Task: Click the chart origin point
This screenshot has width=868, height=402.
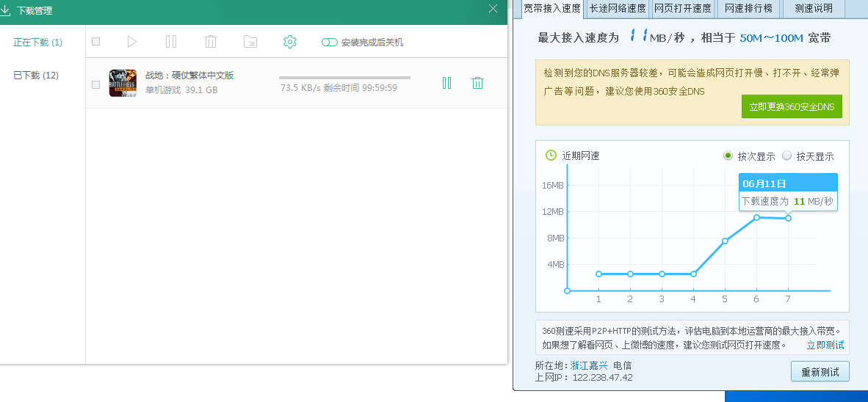Action: pyautogui.click(x=567, y=290)
